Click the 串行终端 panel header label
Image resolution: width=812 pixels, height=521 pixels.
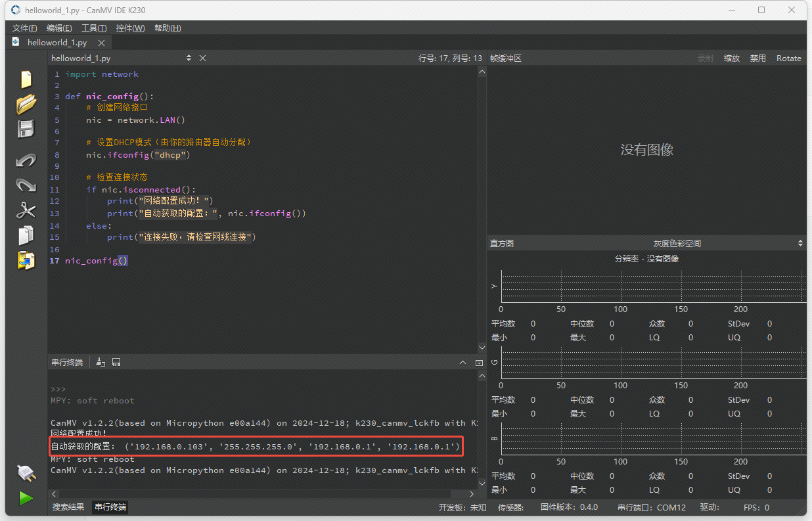tap(68, 362)
